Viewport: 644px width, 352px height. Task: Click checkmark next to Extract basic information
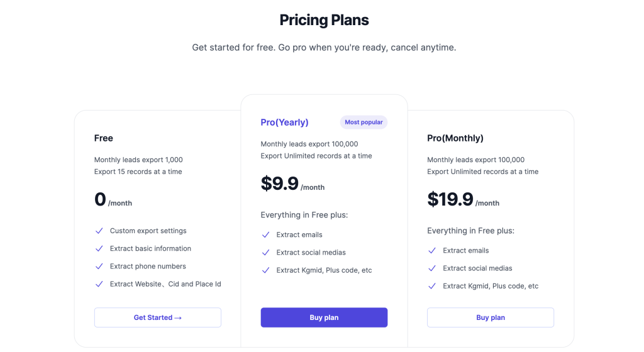tap(99, 248)
